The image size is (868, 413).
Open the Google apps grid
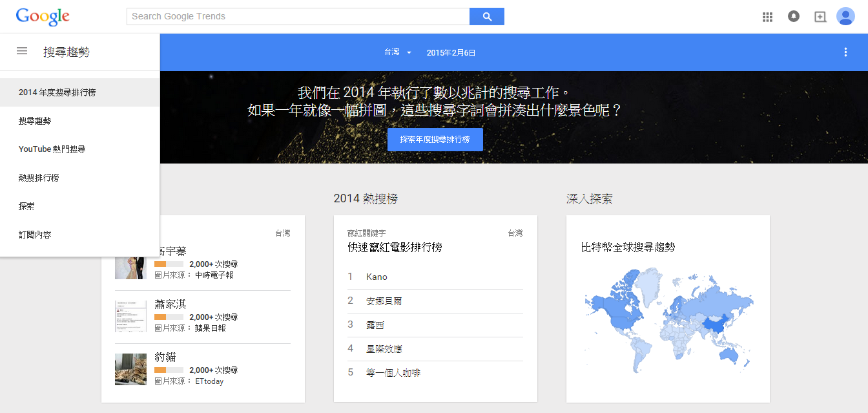[767, 17]
